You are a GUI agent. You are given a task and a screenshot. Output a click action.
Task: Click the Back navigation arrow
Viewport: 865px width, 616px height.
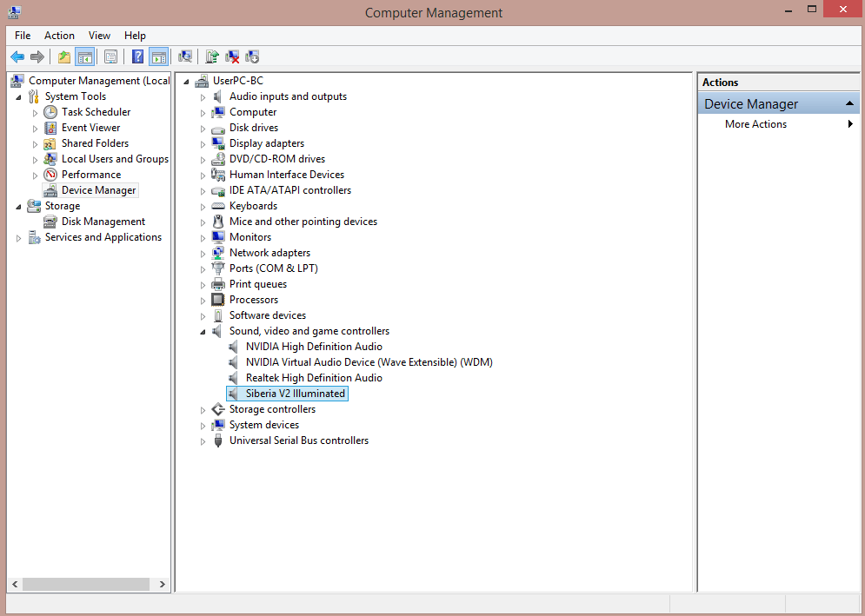click(17, 56)
